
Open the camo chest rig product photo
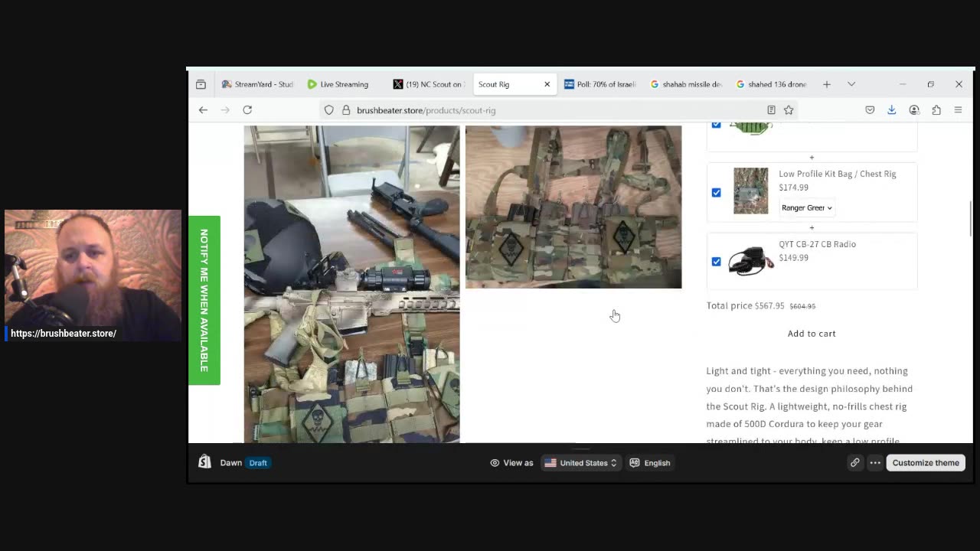coord(573,207)
